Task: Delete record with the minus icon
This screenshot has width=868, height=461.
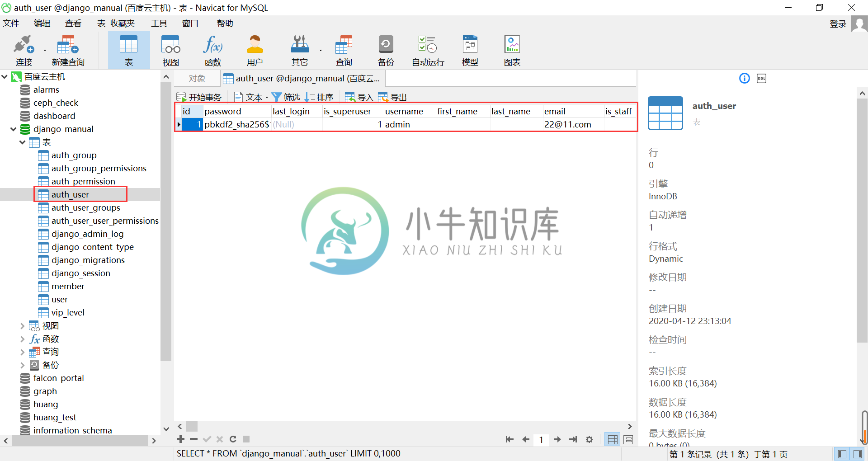Action: tap(194, 439)
